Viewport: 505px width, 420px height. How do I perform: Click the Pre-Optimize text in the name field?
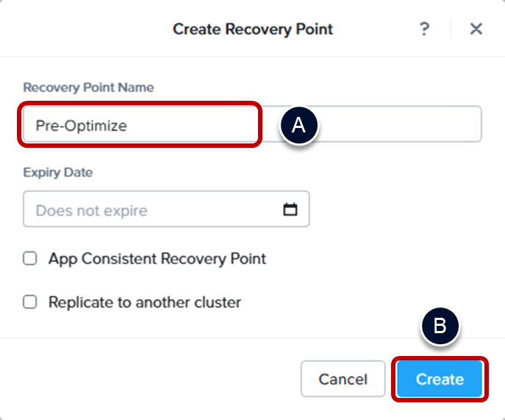[82, 126]
